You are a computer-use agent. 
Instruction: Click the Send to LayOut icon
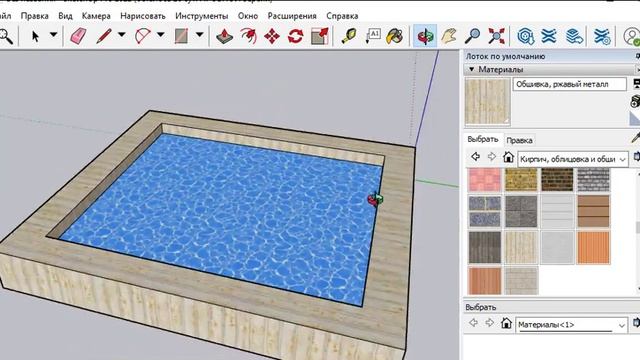click(574, 36)
